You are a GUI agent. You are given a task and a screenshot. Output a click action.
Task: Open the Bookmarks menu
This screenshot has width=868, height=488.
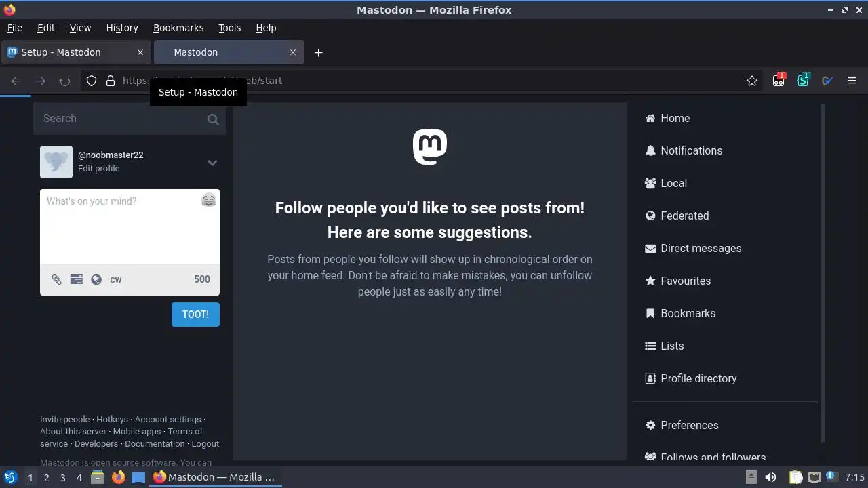tap(178, 28)
